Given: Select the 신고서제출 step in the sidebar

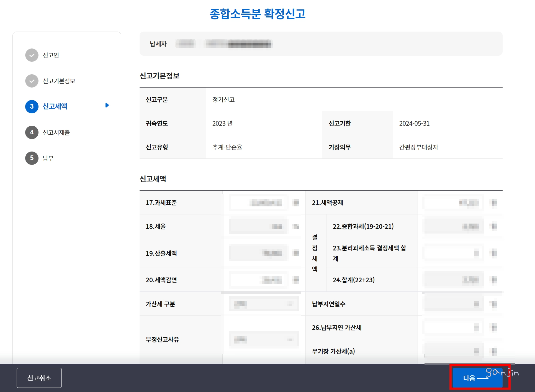Looking at the screenshot, I should tap(56, 132).
